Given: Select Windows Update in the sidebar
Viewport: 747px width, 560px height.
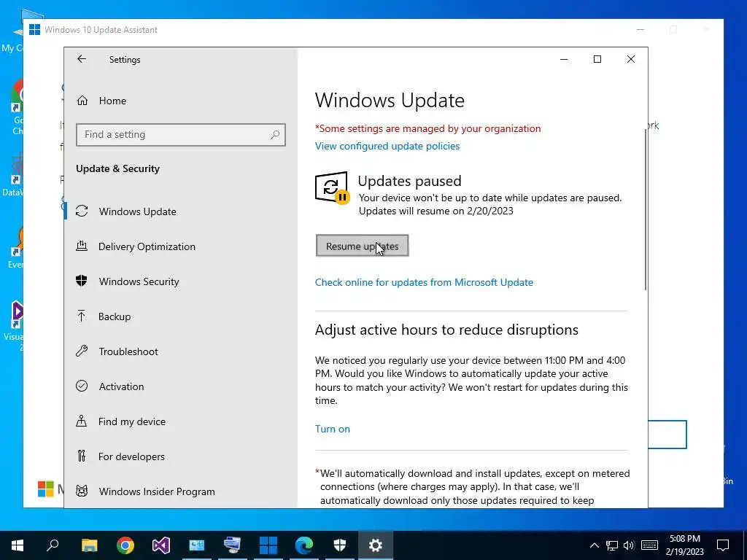Looking at the screenshot, I should click(x=137, y=211).
